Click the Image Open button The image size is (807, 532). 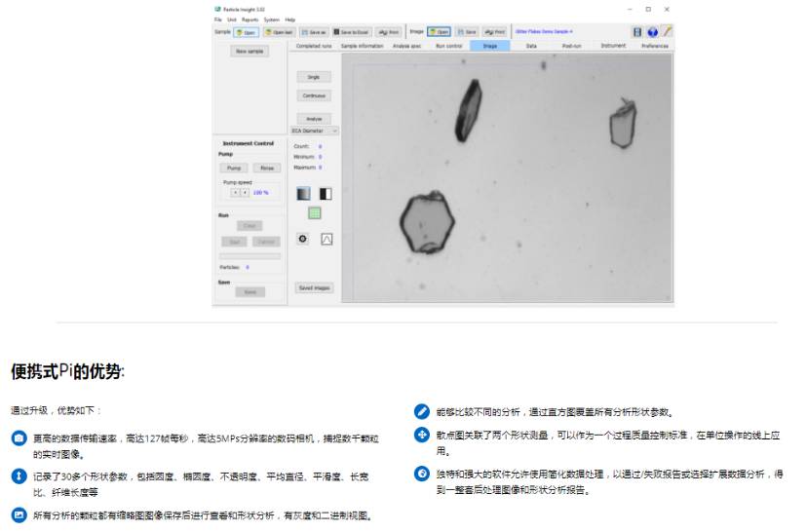tap(439, 32)
